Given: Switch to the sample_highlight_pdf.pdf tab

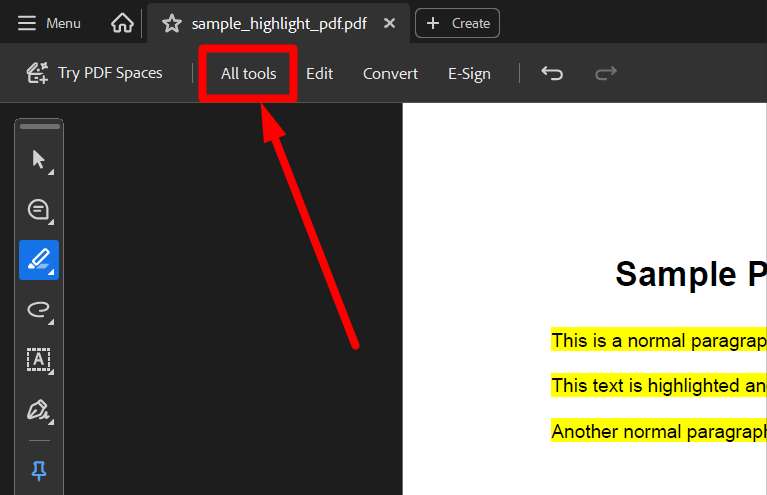Looking at the screenshot, I should pos(278,23).
